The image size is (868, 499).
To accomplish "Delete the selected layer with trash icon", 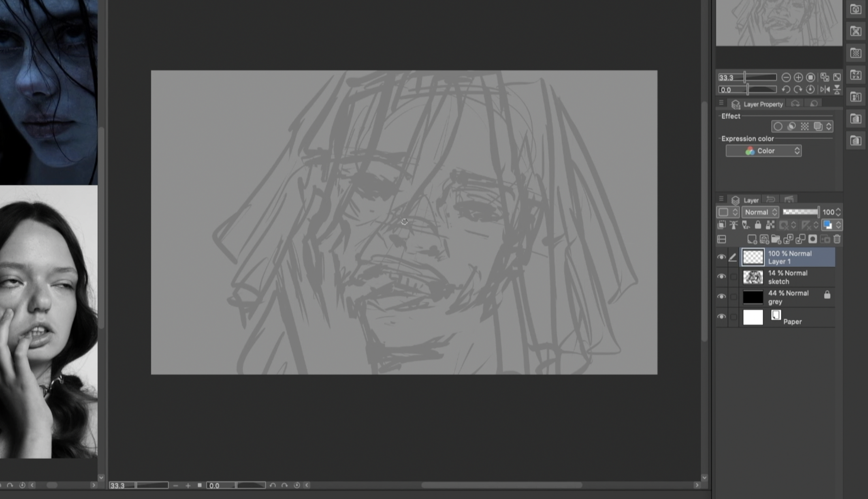I will pyautogui.click(x=837, y=239).
